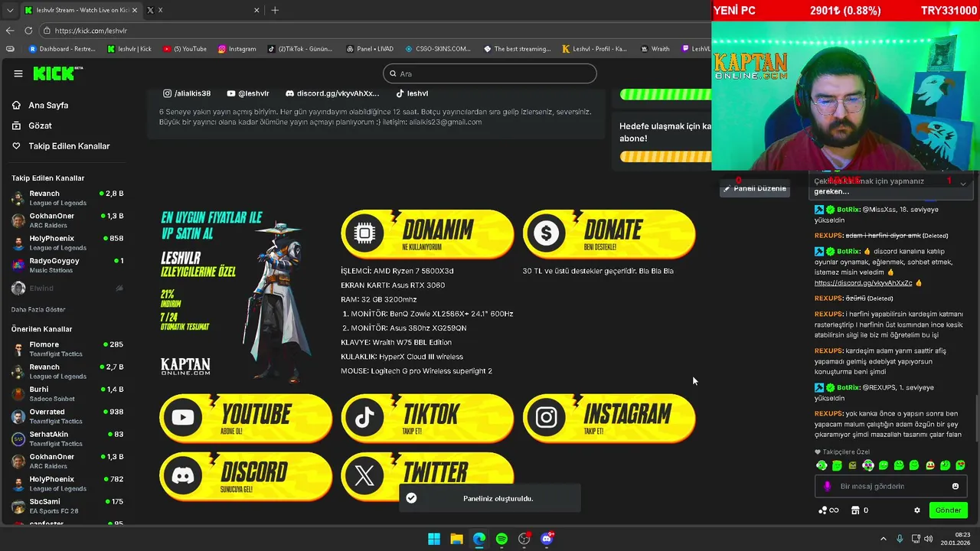Open GokhanOner ARC Raiders followed channel

[x=67, y=220]
